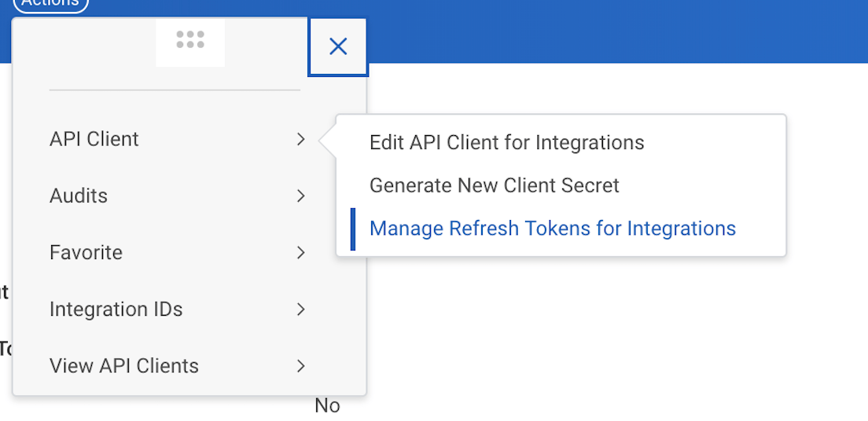
Task: Choose Generate New Client Secret
Action: click(495, 185)
